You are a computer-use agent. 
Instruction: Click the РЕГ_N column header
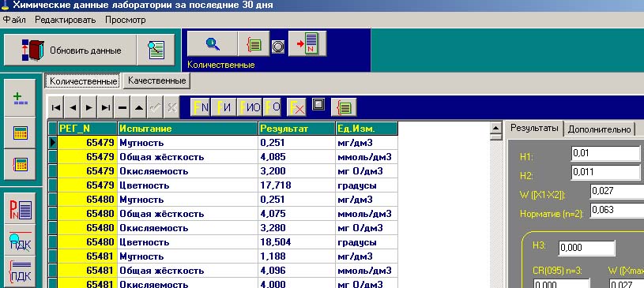(87, 129)
